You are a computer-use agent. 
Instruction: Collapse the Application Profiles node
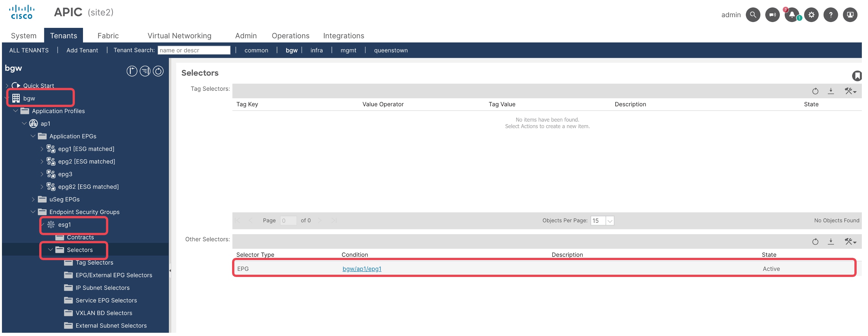(x=16, y=111)
